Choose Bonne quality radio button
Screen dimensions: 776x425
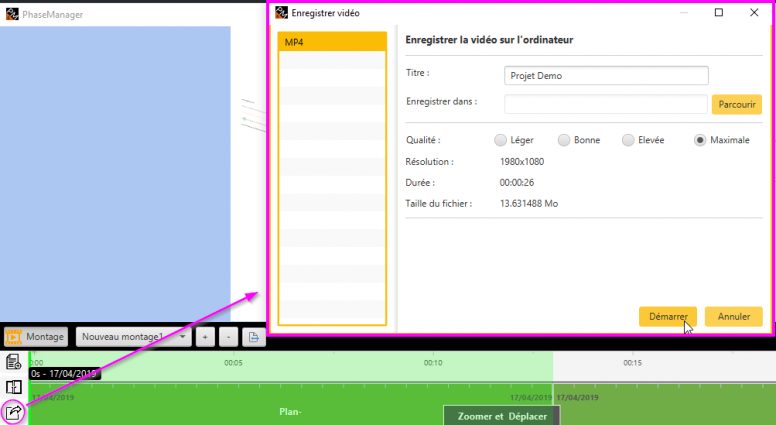(564, 140)
